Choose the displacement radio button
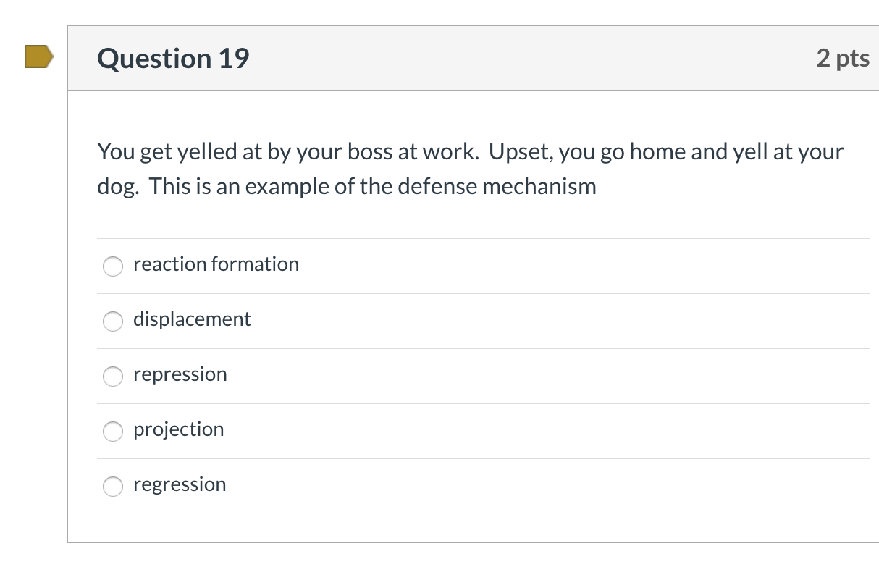Image resolution: width=879 pixels, height=588 pixels. pyautogui.click(x=113, y=321)
